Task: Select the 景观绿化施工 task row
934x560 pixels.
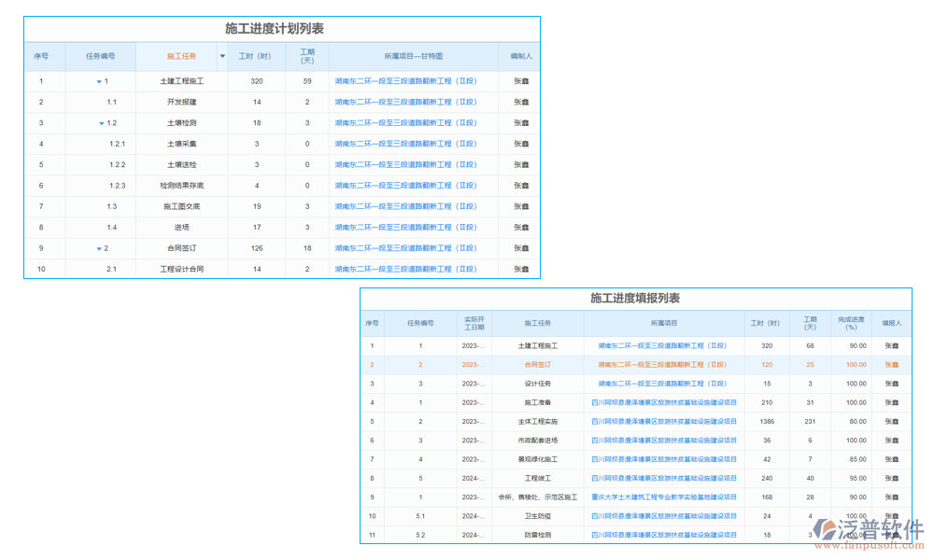Action: pos(537,459)
